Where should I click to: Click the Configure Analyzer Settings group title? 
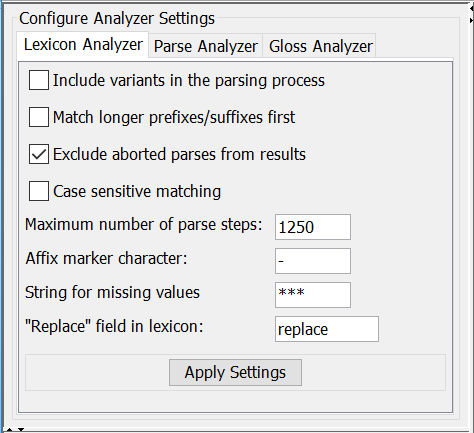[x=117, y=18]
